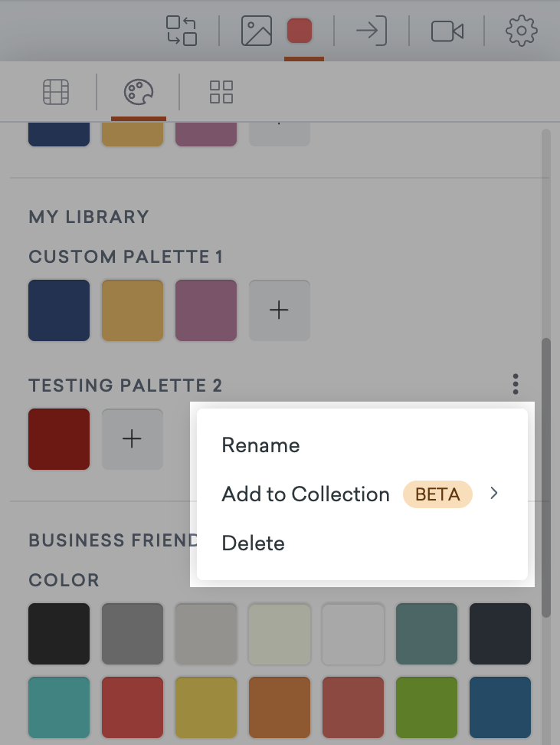Select Delete in the palette menu
560x745 pixels.
click(x=253, y=543)
